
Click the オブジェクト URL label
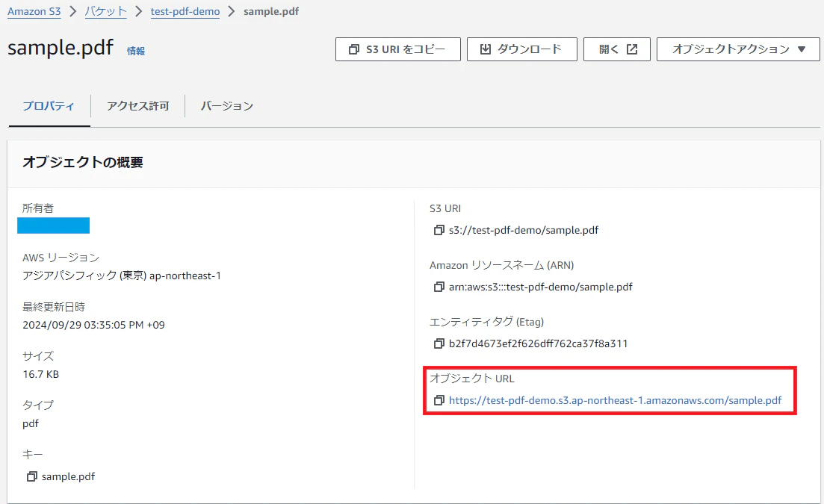point(472,379)
